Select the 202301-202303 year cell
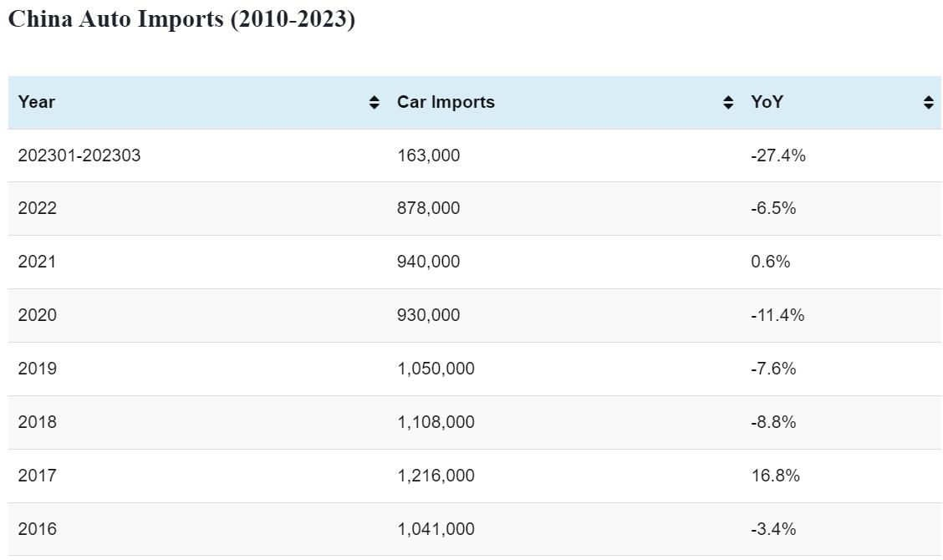 [79, 155]
